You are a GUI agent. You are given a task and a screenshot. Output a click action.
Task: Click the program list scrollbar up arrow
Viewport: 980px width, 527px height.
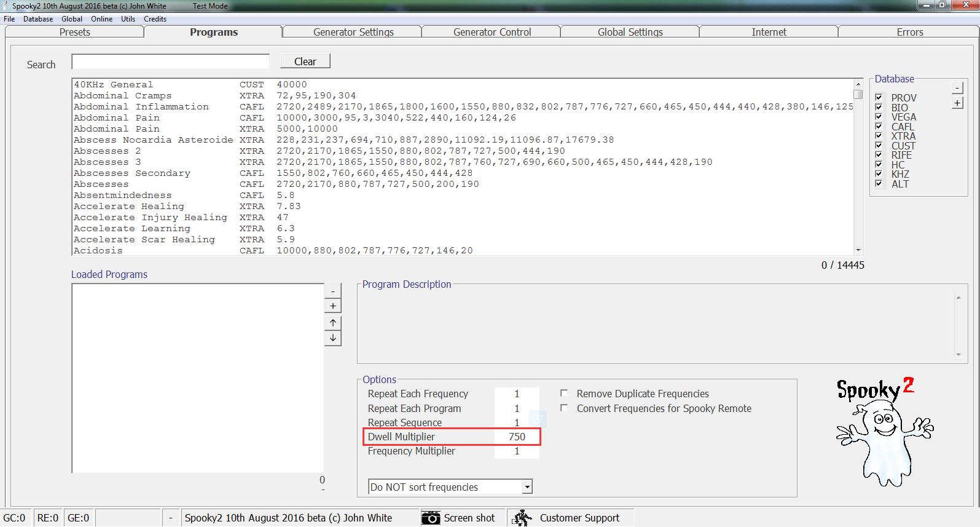(x=858, y=84)
